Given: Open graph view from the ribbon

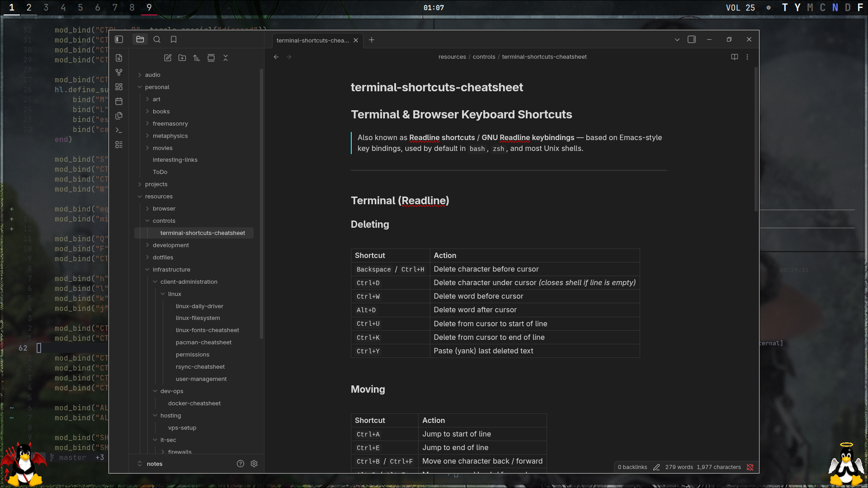Looking at the screenshot, I should (119, 72).
